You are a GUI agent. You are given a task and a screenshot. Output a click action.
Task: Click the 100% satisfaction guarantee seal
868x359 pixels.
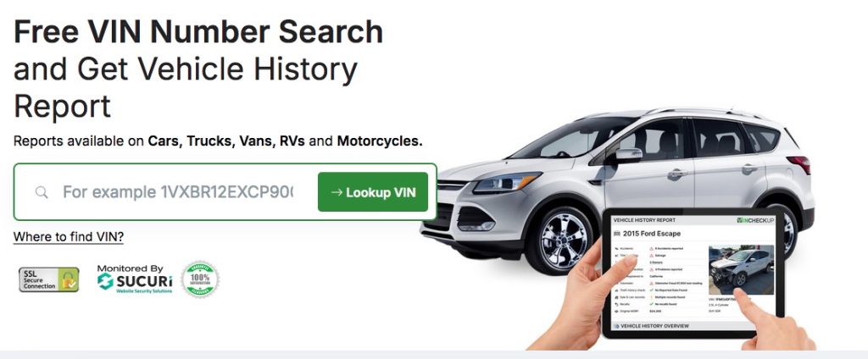coord(200,279)
